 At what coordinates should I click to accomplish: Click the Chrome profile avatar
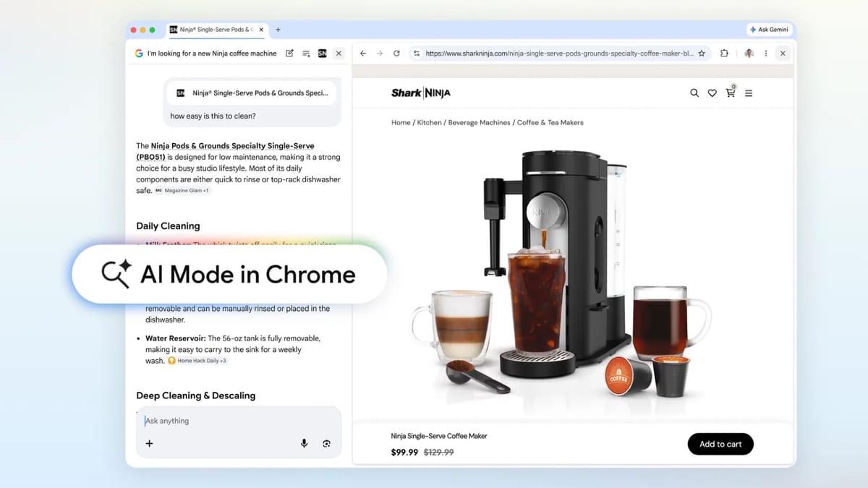[x=749, y=53]
